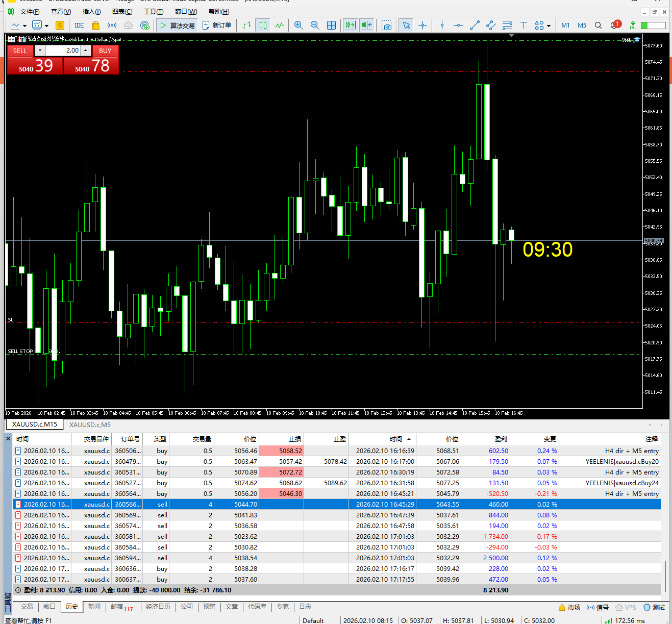Image resolution: width=672 pixels, height=624 pixels.
Task: Select the sell row priced 5044.70
Action: point(337,504)
